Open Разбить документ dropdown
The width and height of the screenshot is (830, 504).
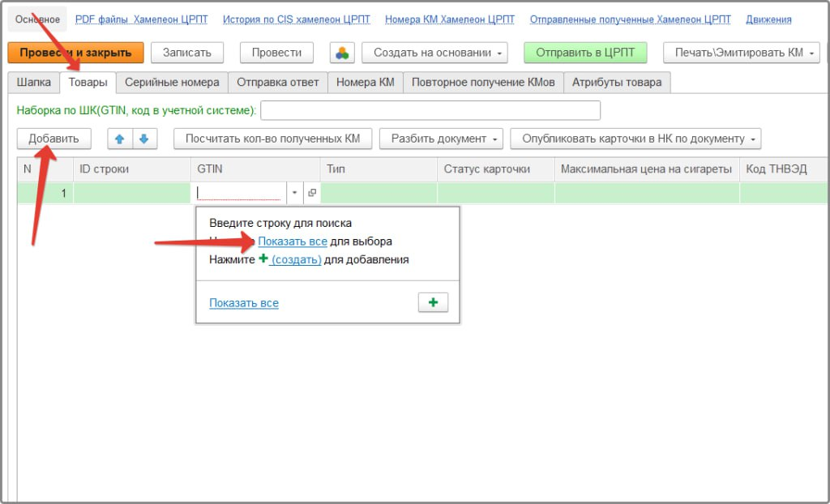pos(440,139)
